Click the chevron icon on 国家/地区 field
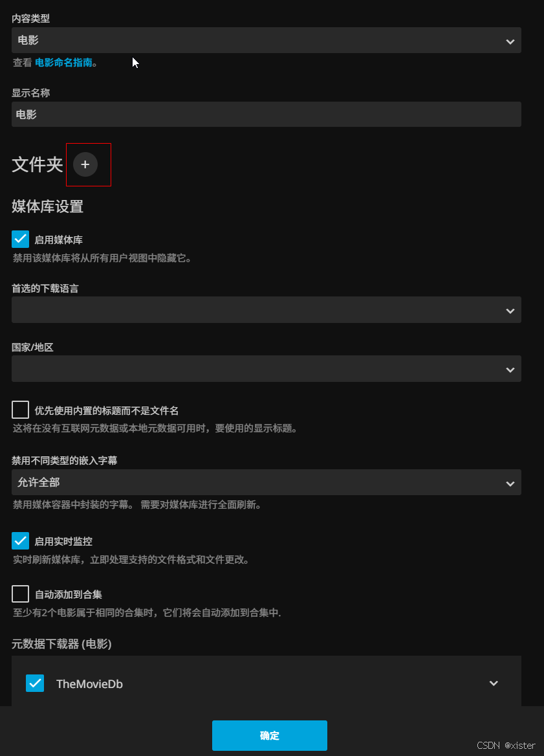Screen dimensions: 544x756 (510, 370)
